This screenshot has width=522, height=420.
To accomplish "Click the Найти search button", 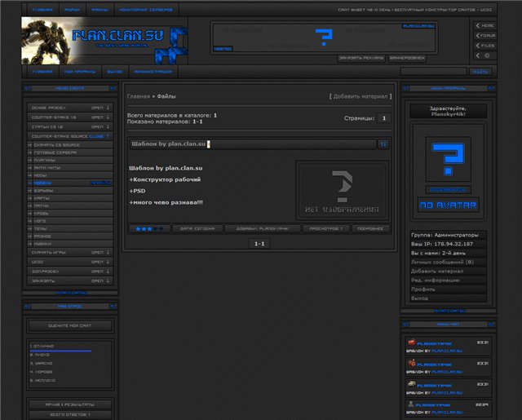I will pos(480,72).
